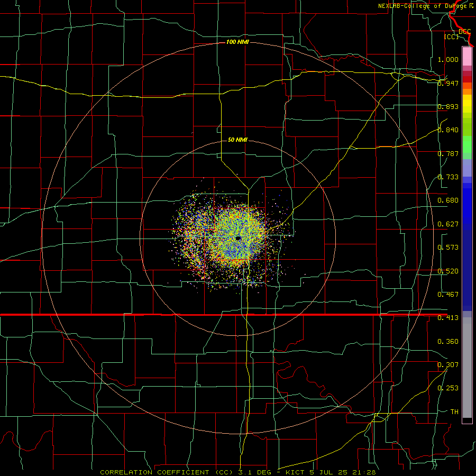
Task: Click the TH threshold label on legend
Action: coord(454,412)
